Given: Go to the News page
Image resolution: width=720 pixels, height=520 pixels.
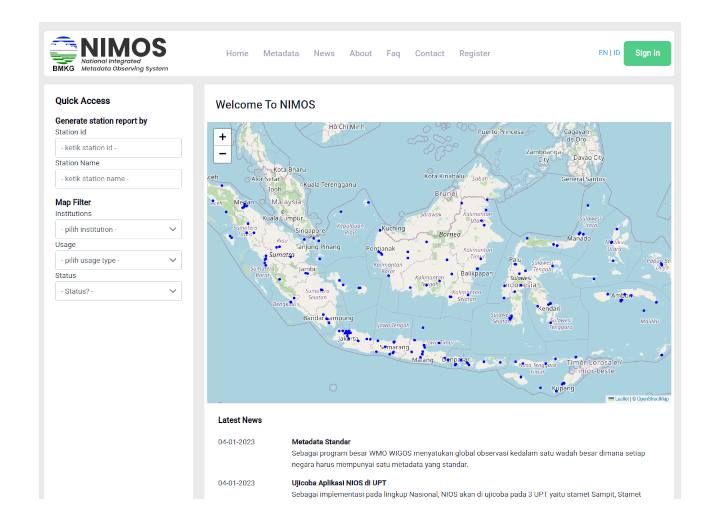Looking at the screenshot, I should pyautogui.click(x=324, y=54).
